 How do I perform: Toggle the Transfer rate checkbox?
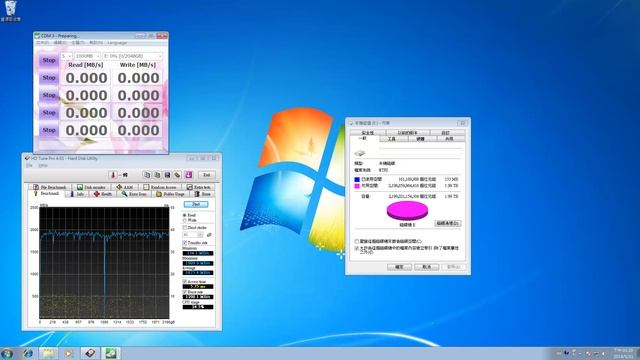(x=185, y=242)
